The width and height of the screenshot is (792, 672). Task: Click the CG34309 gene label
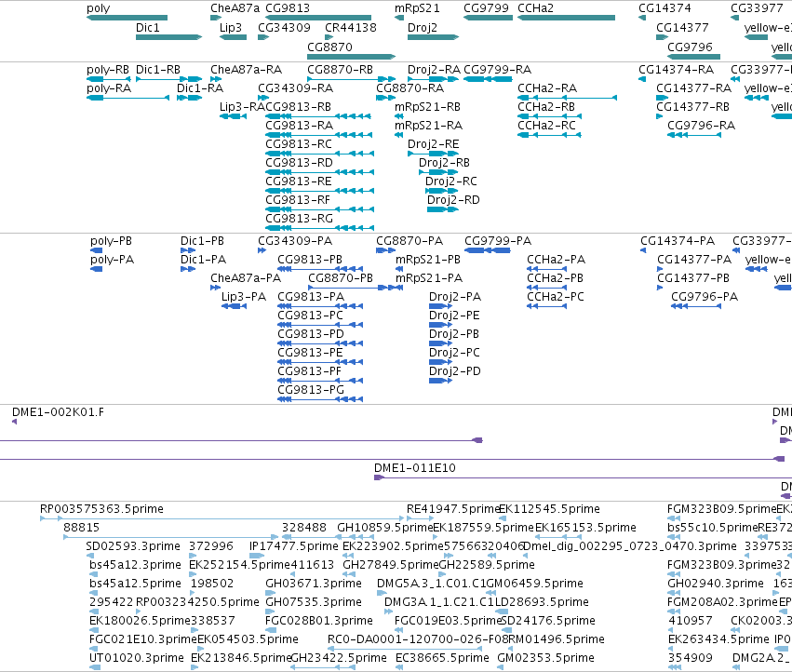coord(284,28)
